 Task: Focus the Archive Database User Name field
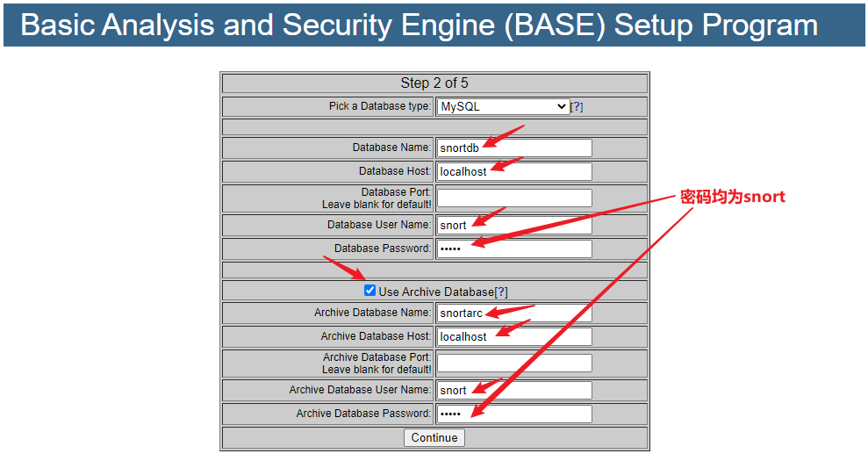point(514,390)
